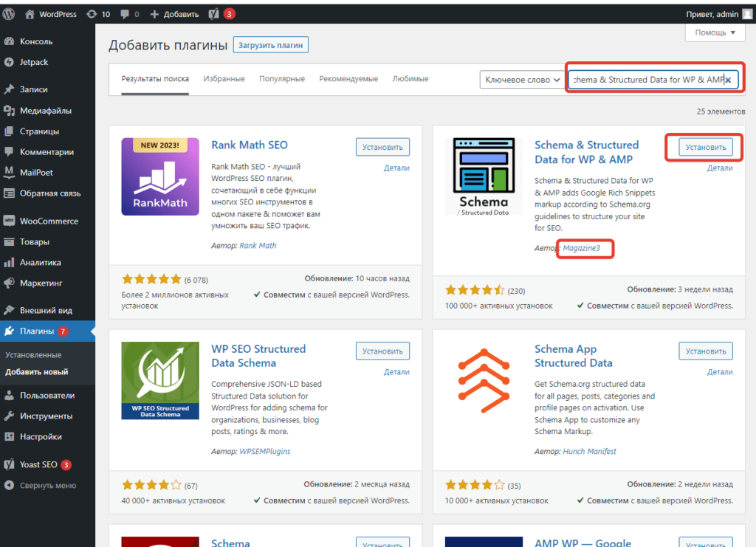Click the Schema Structured Data plugin thumbnail
The height and width of the screenshot is (547, 756).
[484, 176]
